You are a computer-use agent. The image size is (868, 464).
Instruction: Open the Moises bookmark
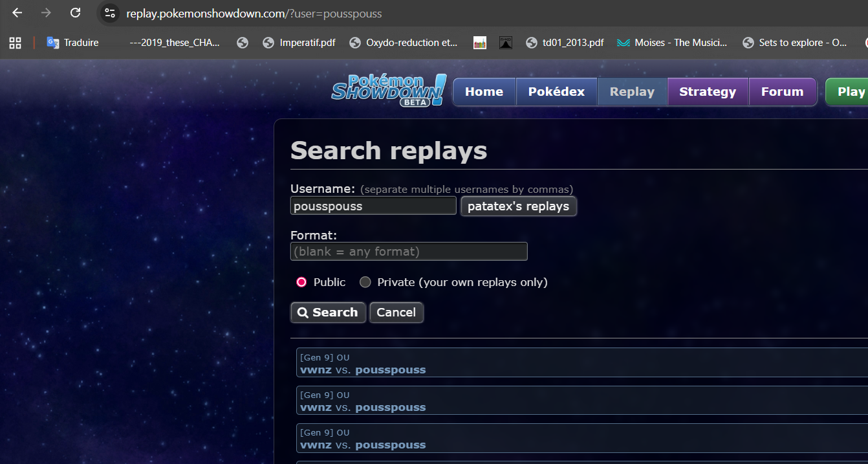coord(671,43)
